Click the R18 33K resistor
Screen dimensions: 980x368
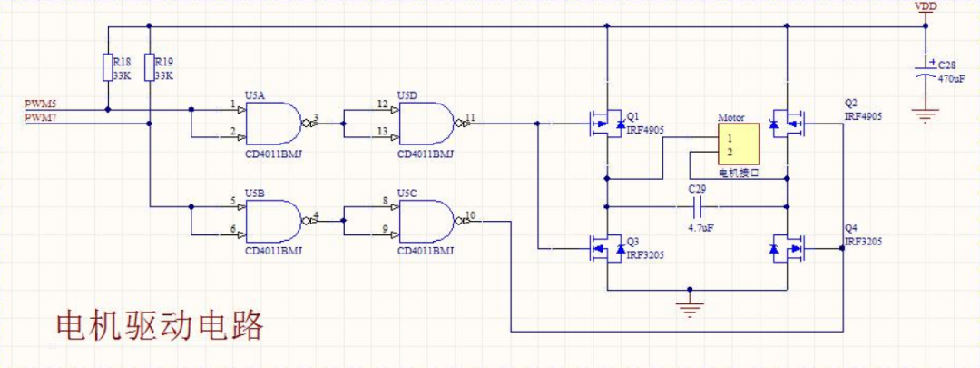pyautogui.click(x=108, y=68)
